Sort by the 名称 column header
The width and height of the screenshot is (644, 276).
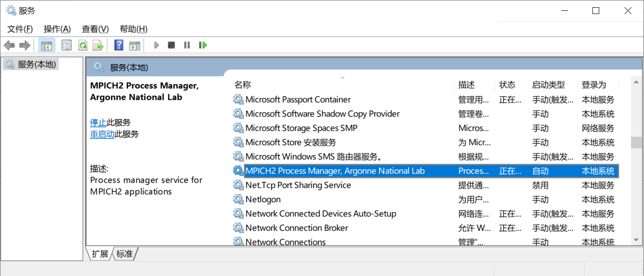point(242,85)
